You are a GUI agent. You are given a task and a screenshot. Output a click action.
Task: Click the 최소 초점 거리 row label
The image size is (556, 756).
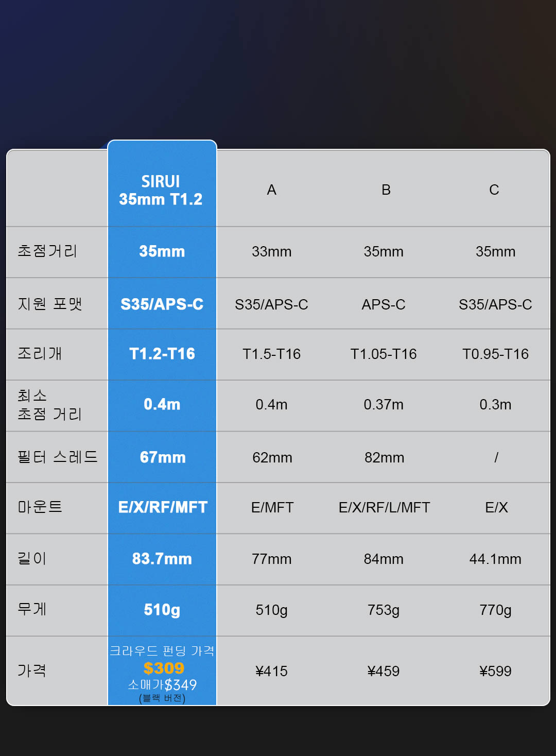[x=49, y=405]
